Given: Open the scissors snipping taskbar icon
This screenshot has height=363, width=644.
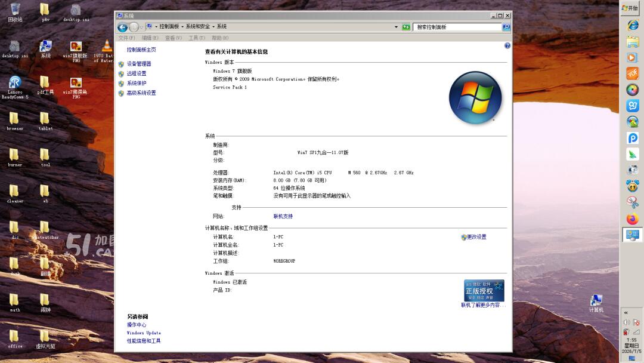Looking at the screenshot, I should pos(633,202).
